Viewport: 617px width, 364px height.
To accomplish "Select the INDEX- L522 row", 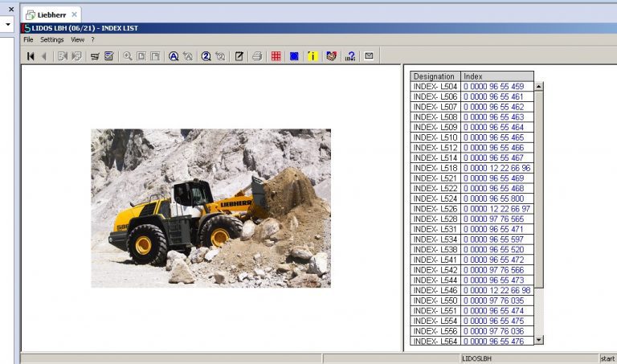I will [472, 189].
